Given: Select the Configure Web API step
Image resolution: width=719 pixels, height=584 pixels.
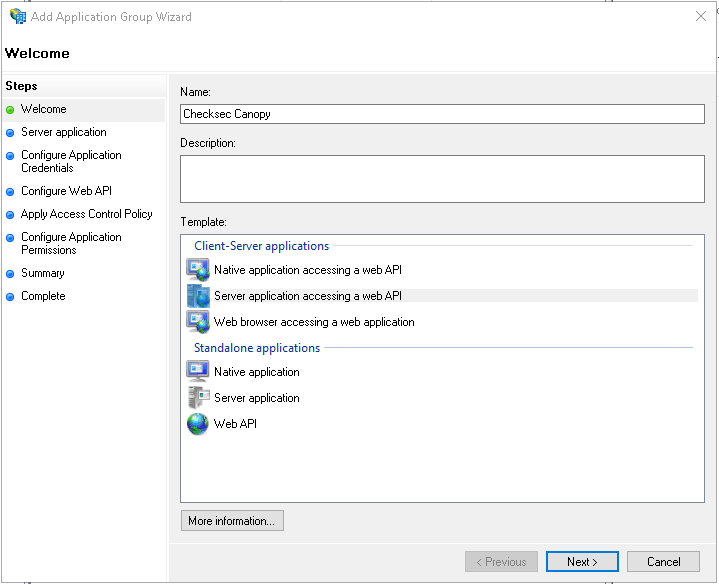Looking at the screenshot, I should (66, 191).
